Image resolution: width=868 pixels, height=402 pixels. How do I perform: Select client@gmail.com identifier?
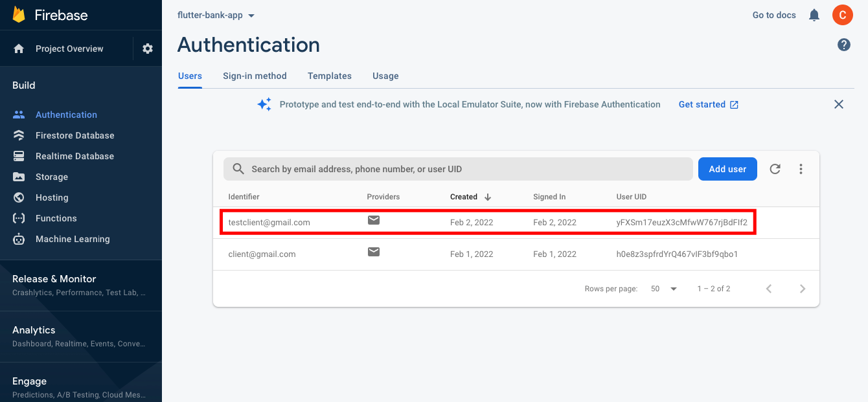[x=262, y=254]
